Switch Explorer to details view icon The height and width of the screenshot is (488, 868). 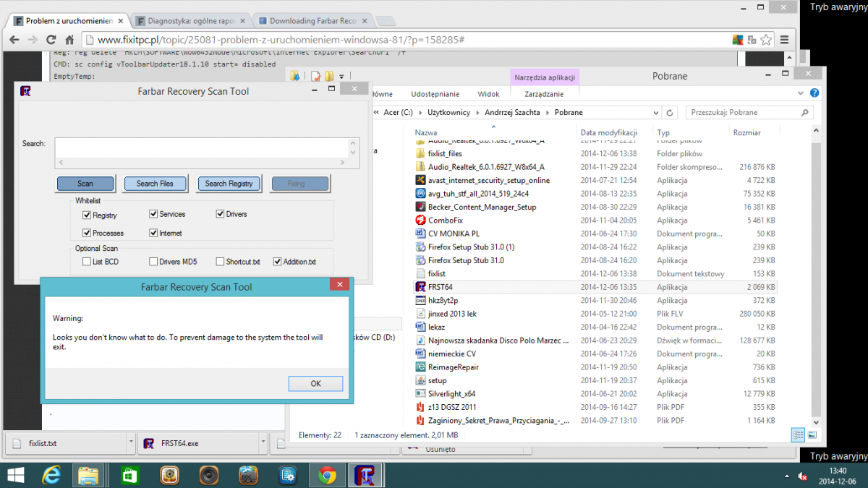(799, 435)
